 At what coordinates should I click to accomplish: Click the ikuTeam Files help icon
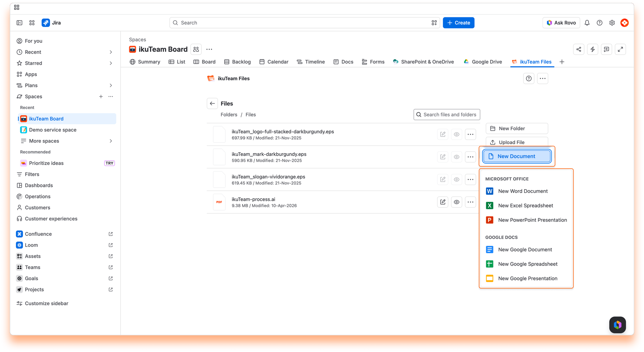pyautogui.click(x=529, y=78)
